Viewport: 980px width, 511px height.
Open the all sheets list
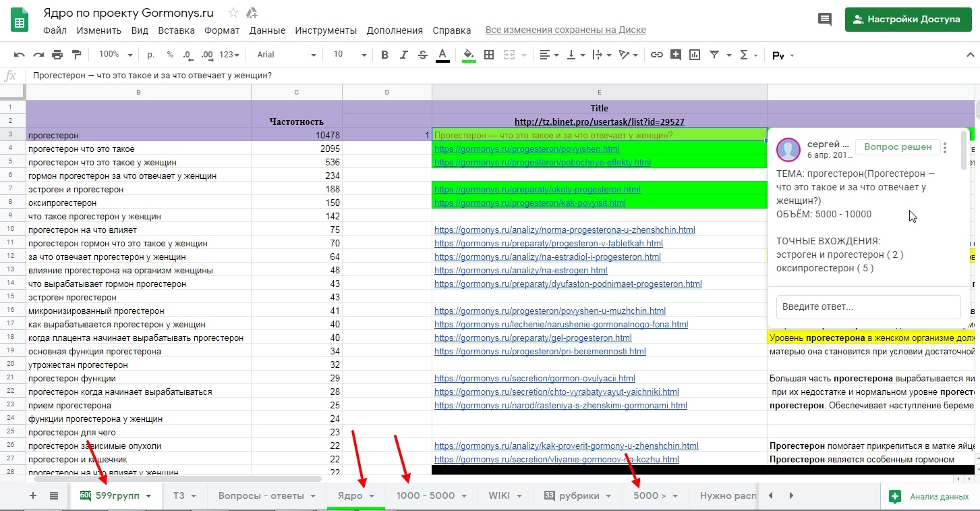coord(54,496)
